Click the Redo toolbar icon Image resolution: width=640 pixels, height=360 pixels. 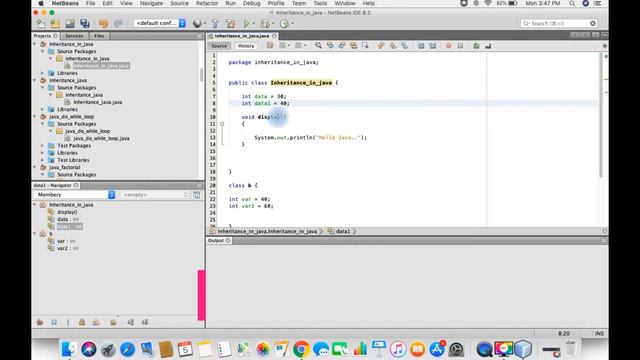(118, 24)
